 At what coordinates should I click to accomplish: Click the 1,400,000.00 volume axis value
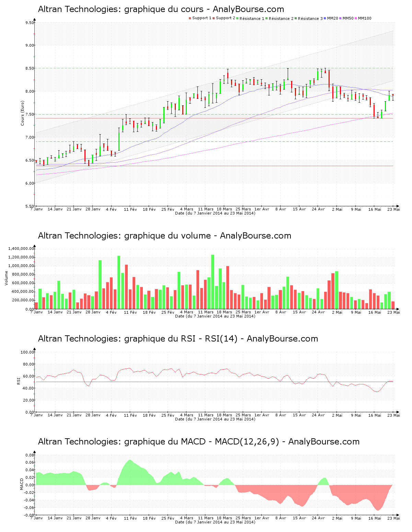click(22, 248)
